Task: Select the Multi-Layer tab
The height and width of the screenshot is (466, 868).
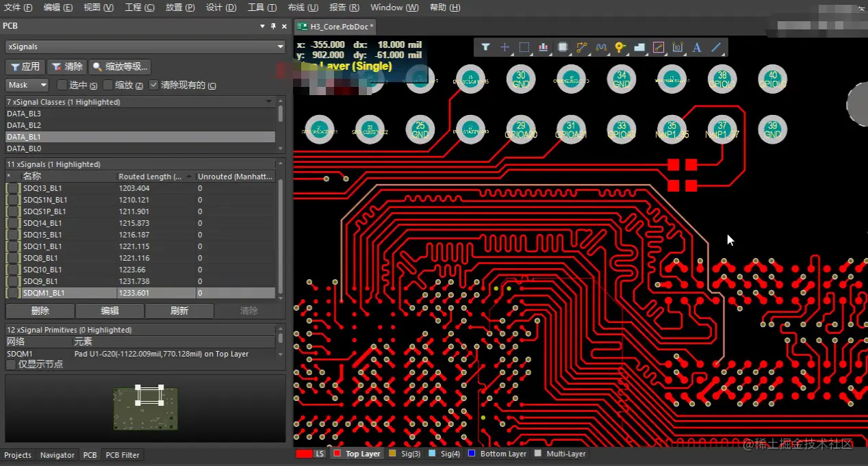Action: 560,454
